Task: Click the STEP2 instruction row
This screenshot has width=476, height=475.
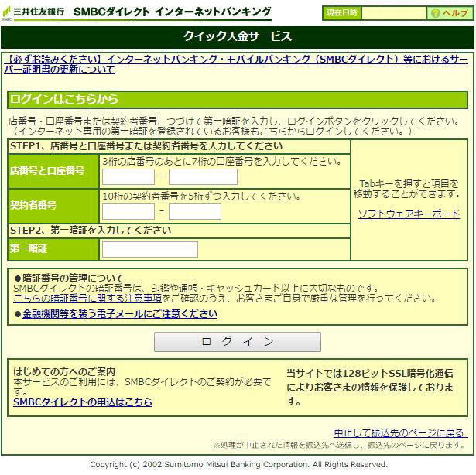Action: [x=179, y=231]
